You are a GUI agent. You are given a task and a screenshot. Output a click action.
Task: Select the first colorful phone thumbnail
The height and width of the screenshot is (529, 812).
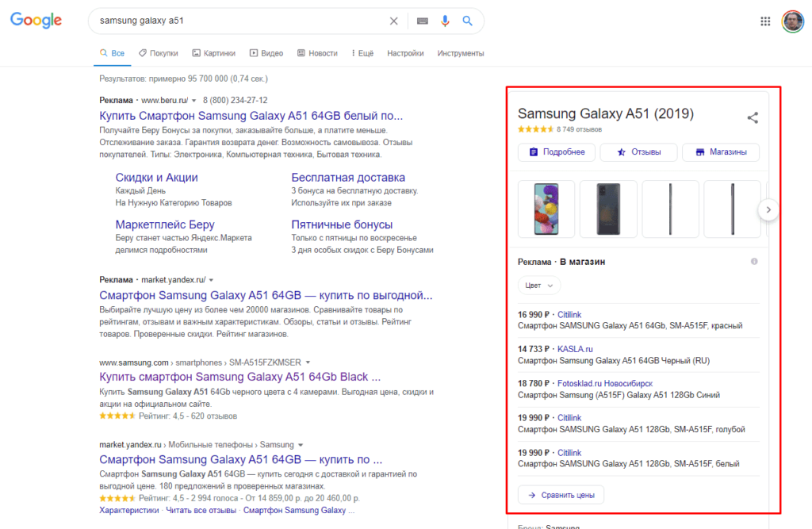[546, 209]
